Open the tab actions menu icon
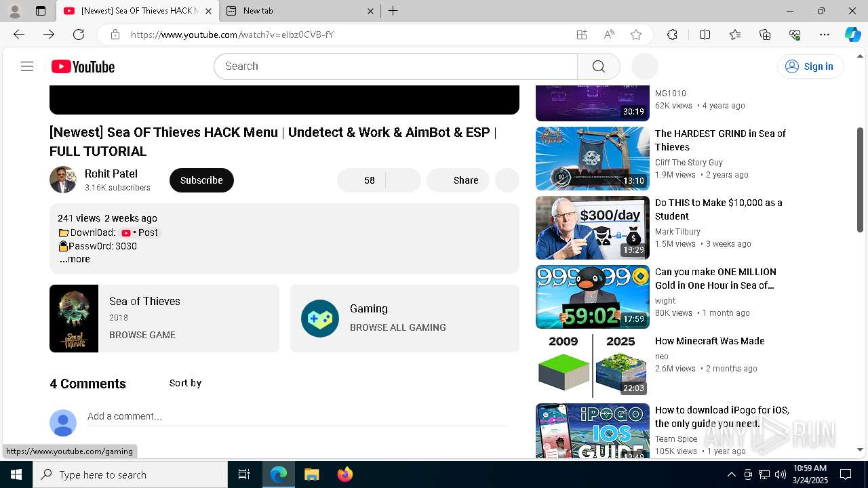Image resolution: width=868 pixels, height=488 pixels. click(x=41, y=11)
